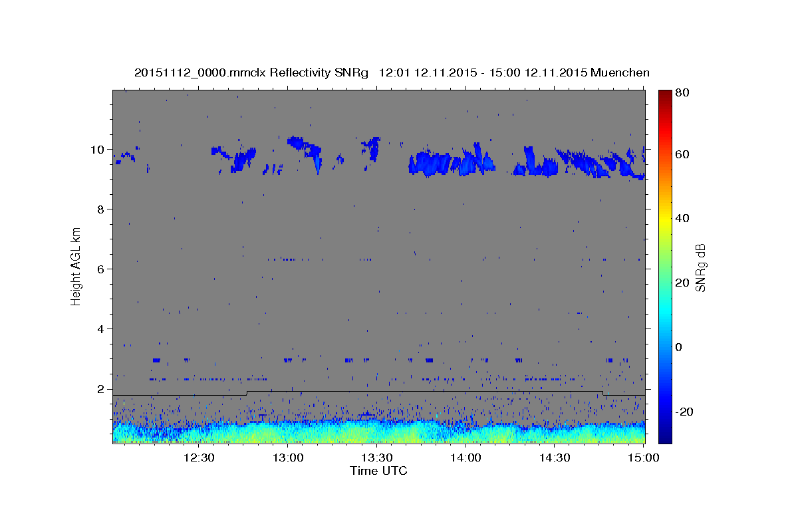The width and height of the screenshot is (798, 532).
Task: Click the 'Height AGL km' y-axis label
Action: click(x=76, y=266)
